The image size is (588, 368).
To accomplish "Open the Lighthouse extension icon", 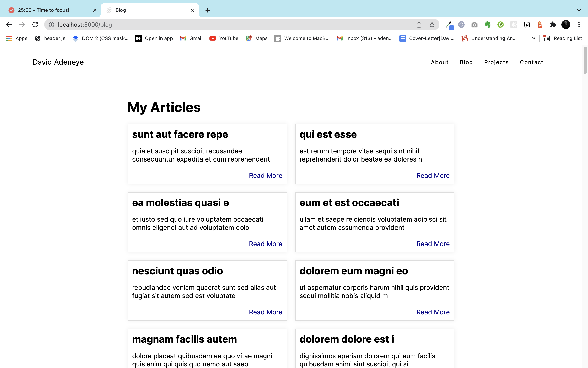I will (x=540, y=25).
